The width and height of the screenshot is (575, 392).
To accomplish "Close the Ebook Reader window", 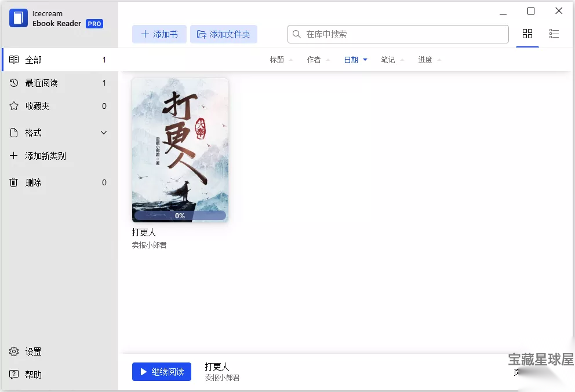I will pyautogui.click(x=559, y=11).
